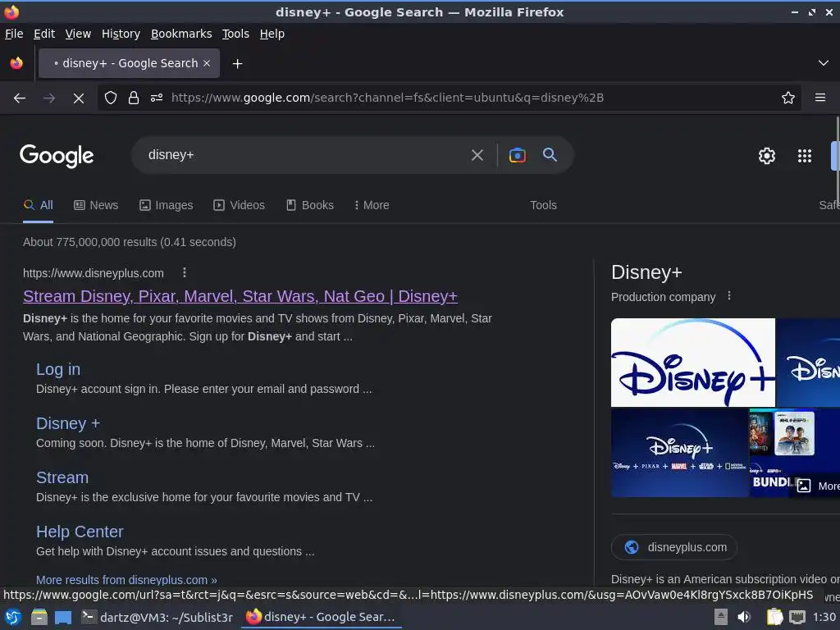Clear the Google search box with the X
This screenshot has height=630, width=840.
tap(477, 155)
